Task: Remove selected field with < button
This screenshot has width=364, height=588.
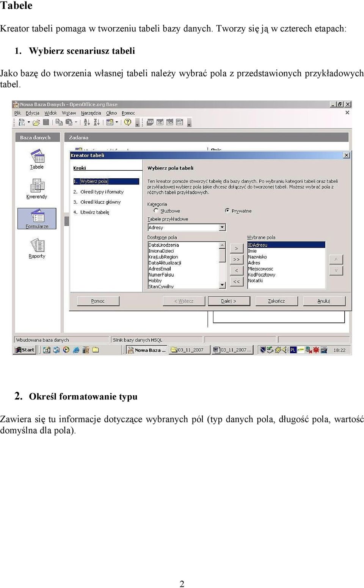Action: [237, 270]
